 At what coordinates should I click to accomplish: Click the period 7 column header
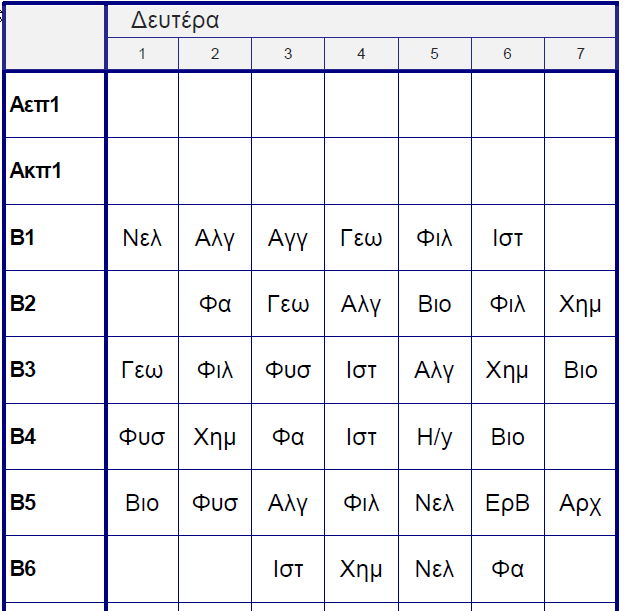click(580, 54)
